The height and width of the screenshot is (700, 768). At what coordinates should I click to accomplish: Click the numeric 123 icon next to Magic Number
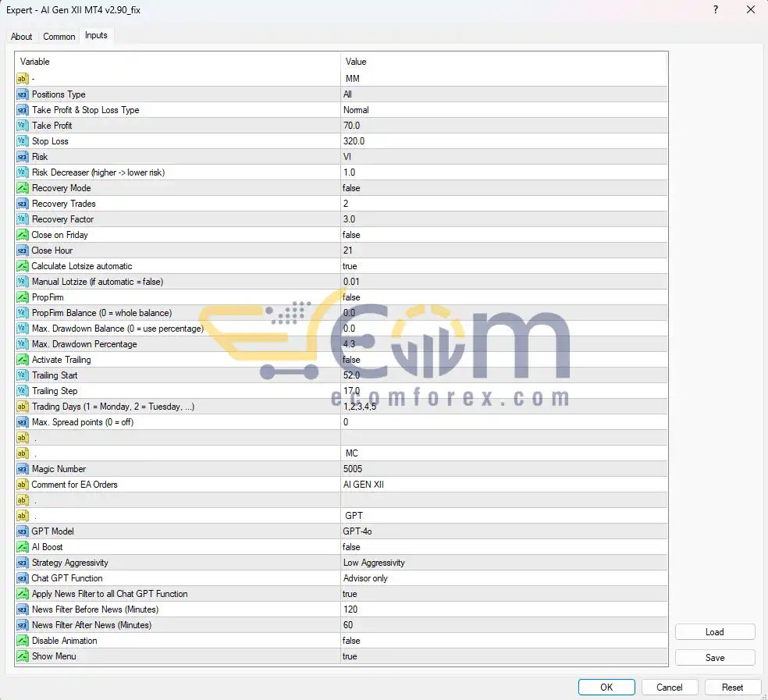21,469
